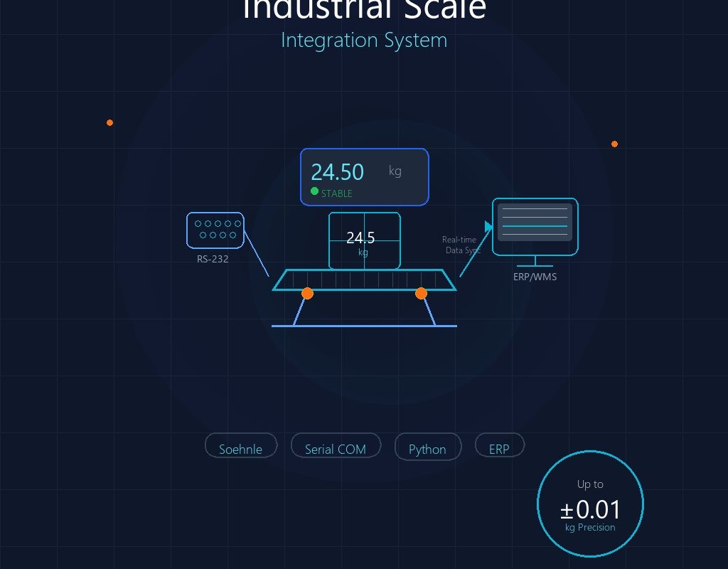Click the Industrial Scale heading
This screenshot has height=569, width=728.
[364, 10]
